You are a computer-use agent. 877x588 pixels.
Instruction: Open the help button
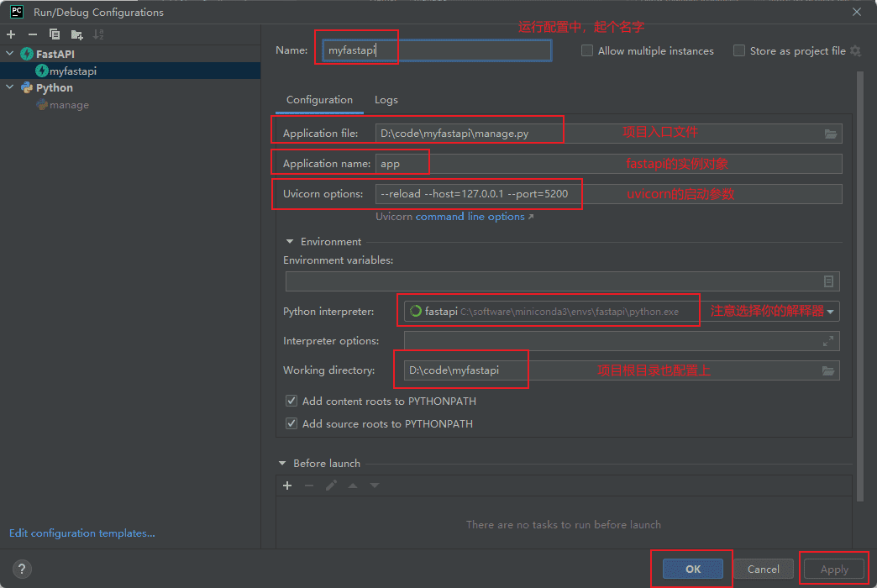pos(22,569)
